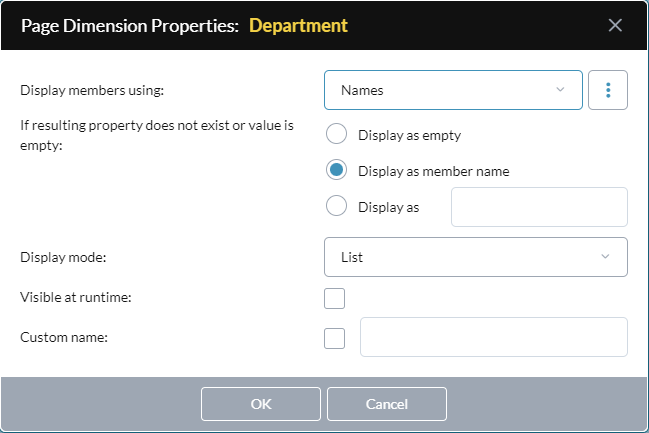Click the chevron arrow in the List combo box
Image resolution: width=649 pixels, height=433 pixels.
[605, 256]
